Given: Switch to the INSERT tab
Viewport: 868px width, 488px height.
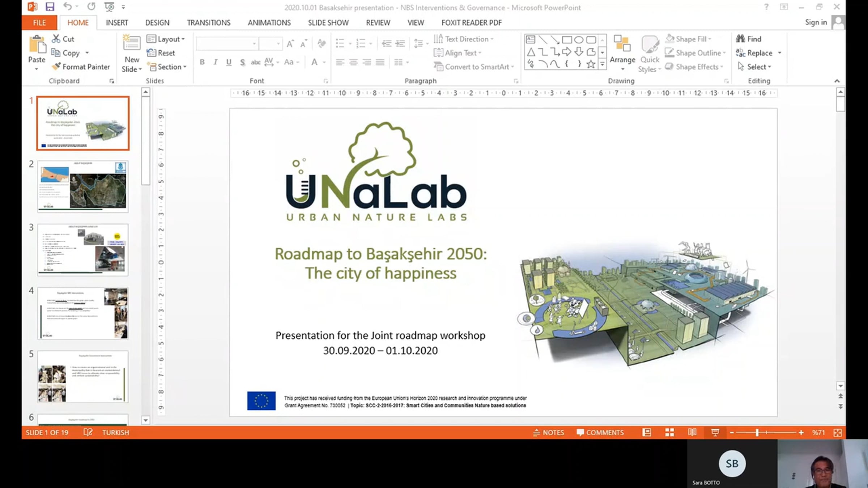Looking at the screenshot, I should [117, 22].
